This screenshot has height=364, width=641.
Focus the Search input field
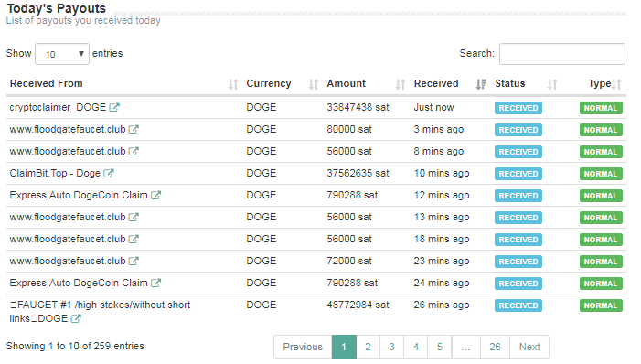point(562,54)
